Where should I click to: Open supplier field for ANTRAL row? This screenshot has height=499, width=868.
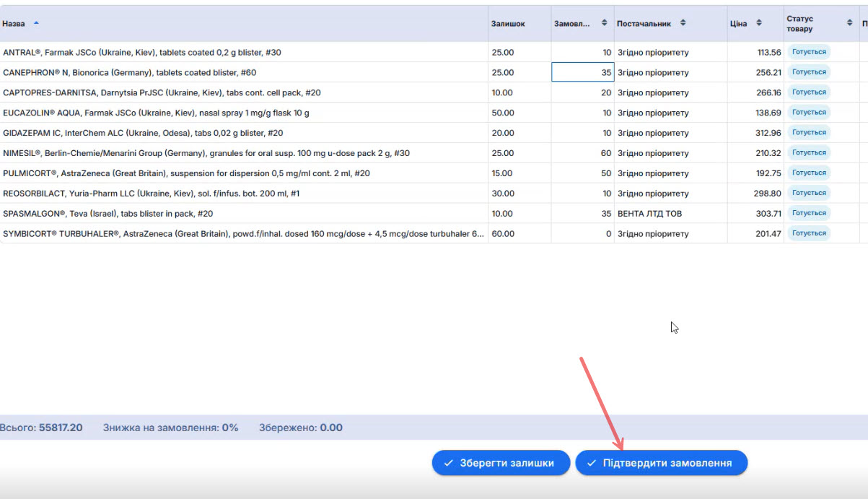point(670,52)
